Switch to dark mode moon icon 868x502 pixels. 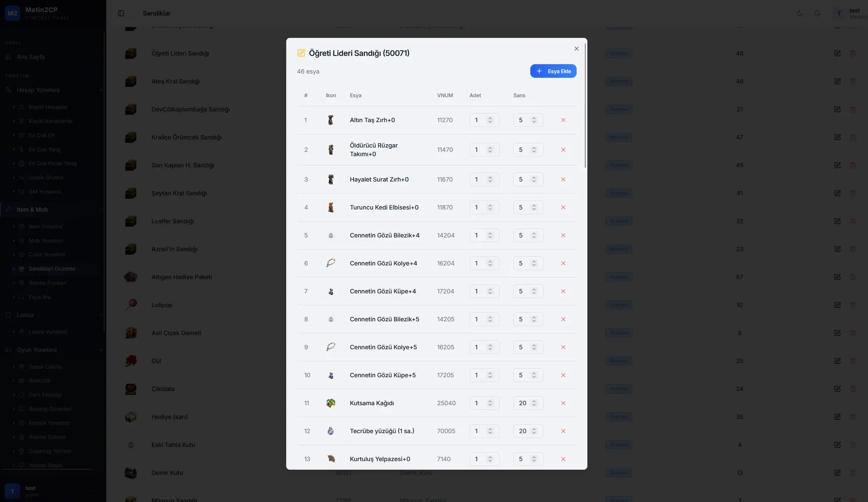800,13
